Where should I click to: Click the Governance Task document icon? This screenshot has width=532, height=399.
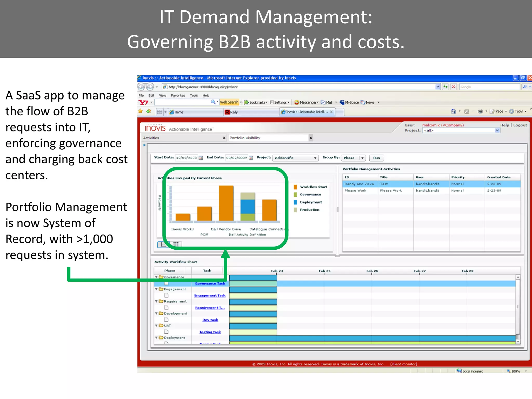click(x=166, y=283)
